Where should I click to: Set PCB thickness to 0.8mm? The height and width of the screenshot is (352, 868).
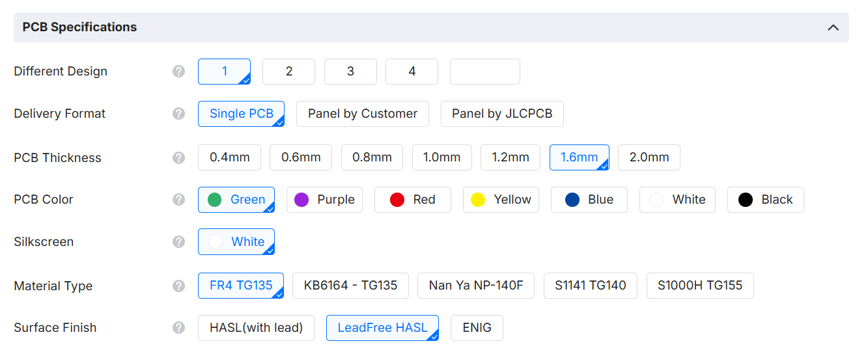coord(372,157)
